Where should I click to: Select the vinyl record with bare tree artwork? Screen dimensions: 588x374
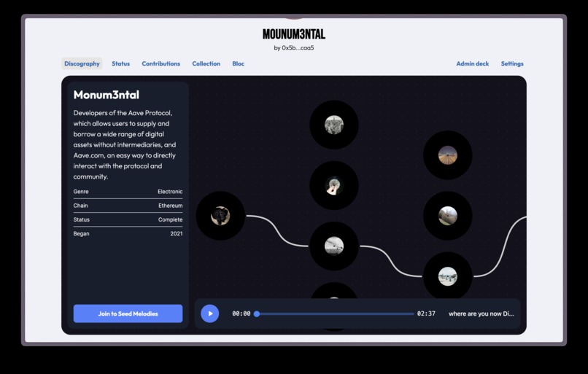point(448,216)
